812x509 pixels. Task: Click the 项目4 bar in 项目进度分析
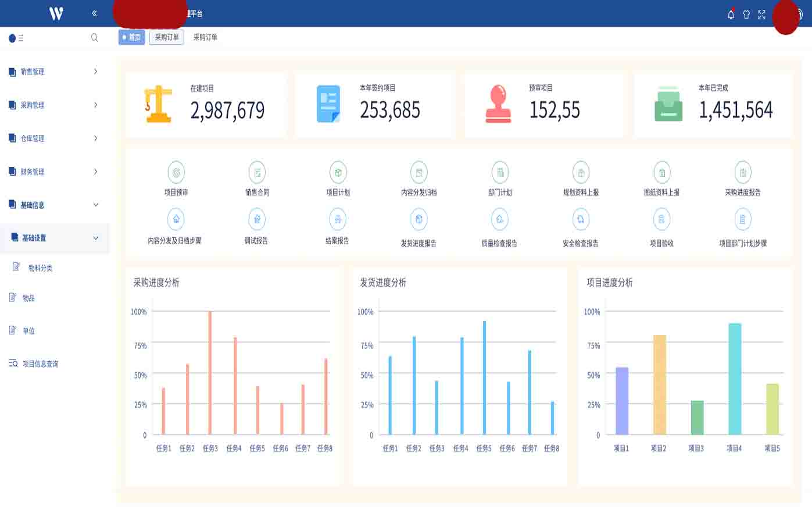coord(734,379)
